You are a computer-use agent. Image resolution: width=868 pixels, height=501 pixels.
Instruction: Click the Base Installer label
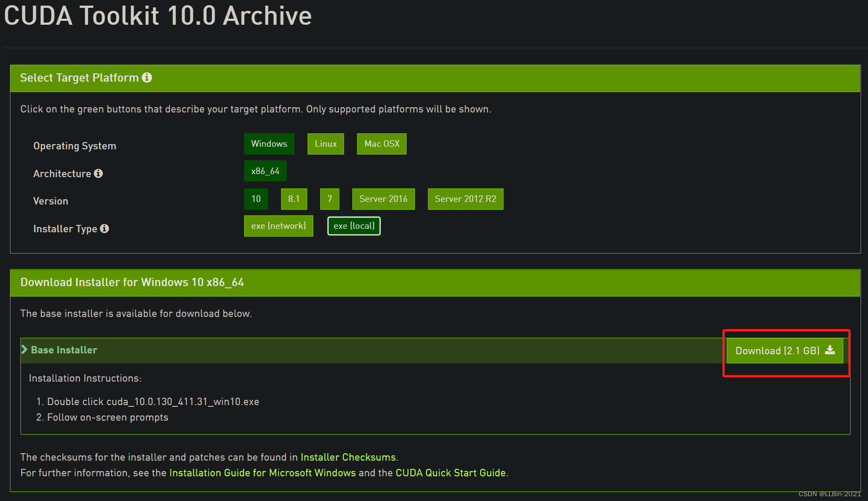64,350
